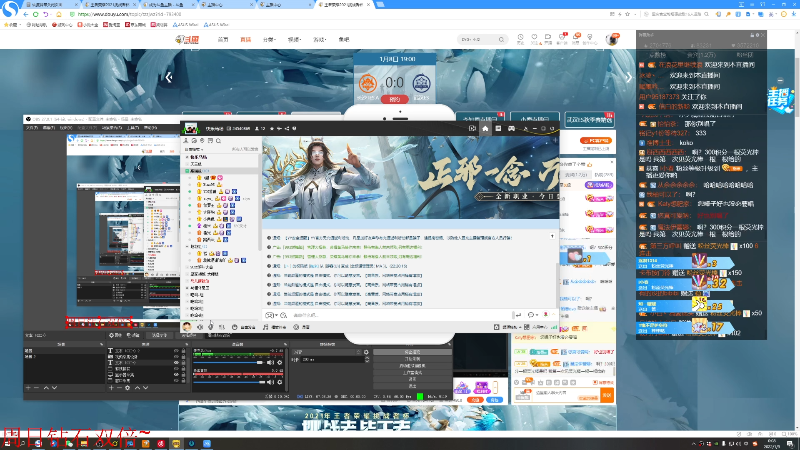The width and height of the screenshot is (800, 450).
Task: Click the search icon in YY channel toolbar
Action: pos(218,140)
